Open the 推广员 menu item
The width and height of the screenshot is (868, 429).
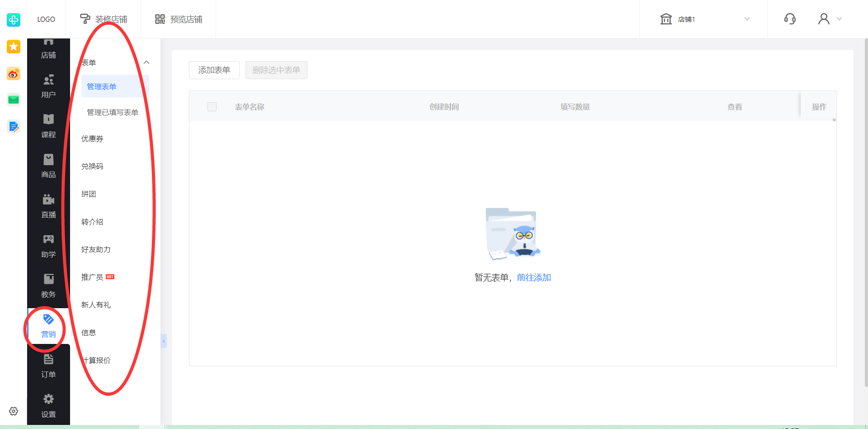click(92, 277)
